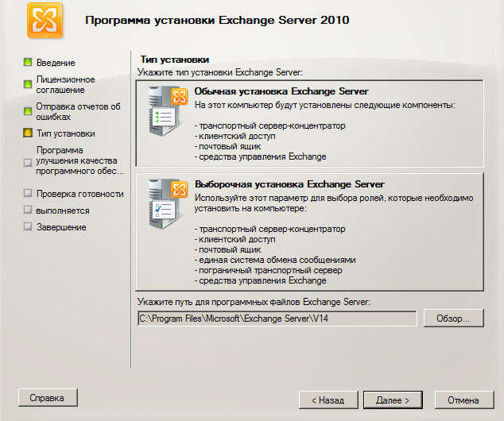Screen dimensions: 504x421
Task: Click the Обзор... browse button
Action: click(453, 319)
